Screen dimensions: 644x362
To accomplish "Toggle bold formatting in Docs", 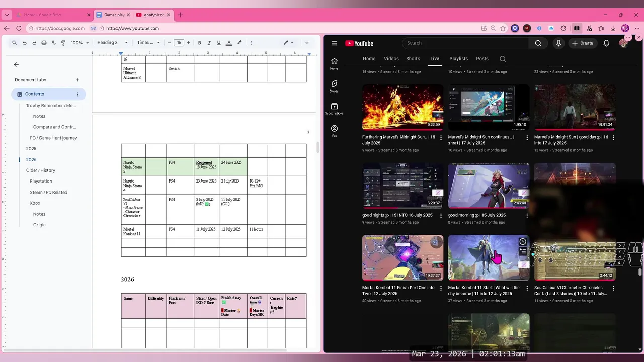I will pos(199,43).
